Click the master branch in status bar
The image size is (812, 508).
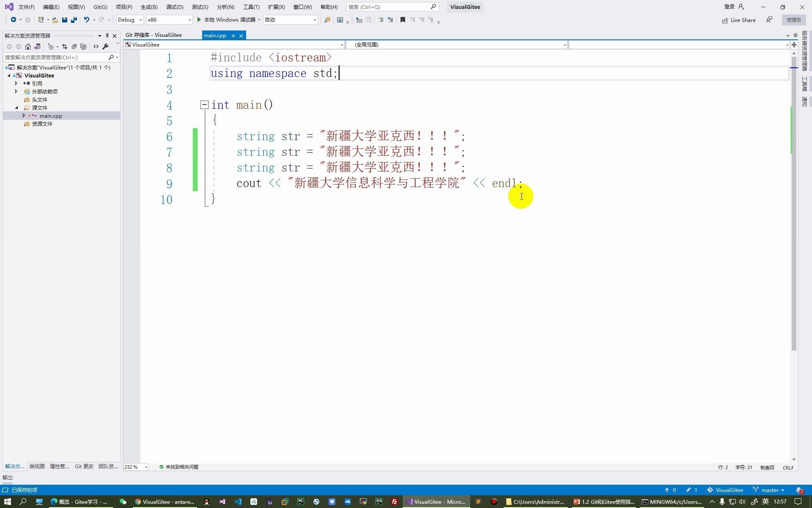pos(769,490)
